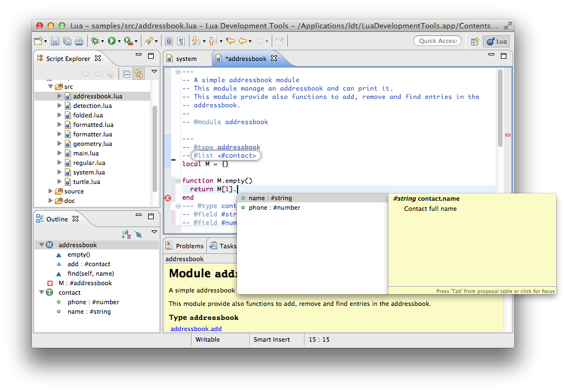Open Script Explorer view menu triangle
This screenshot has width=564, height=392.
[154, 72]
